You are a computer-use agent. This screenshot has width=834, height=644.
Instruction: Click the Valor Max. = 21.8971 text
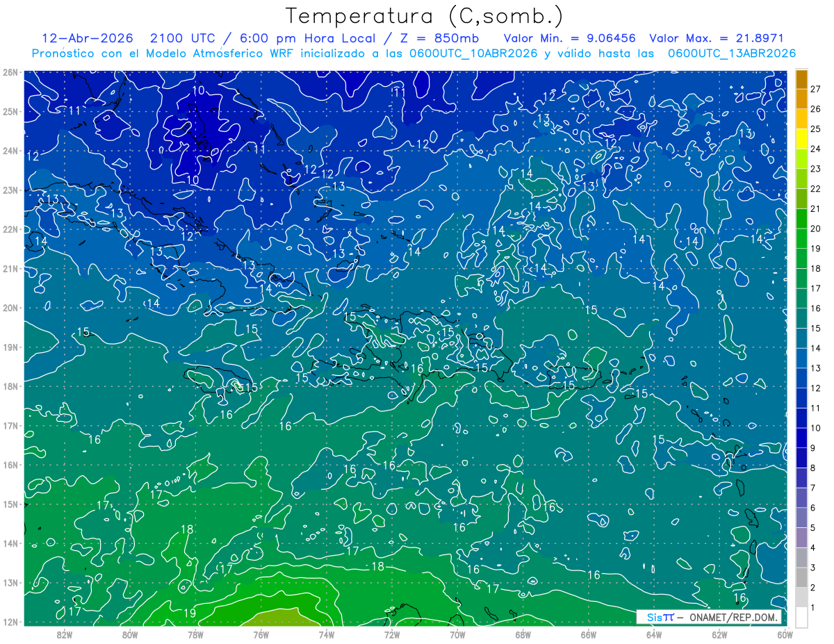(x=716, y=38)
